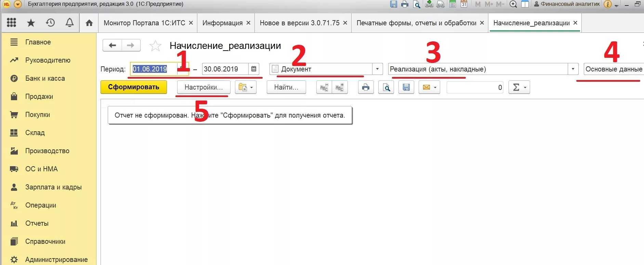The image size is (644, 265).
Task: Collapse all groups ABC minus icon
Action: 324,88
